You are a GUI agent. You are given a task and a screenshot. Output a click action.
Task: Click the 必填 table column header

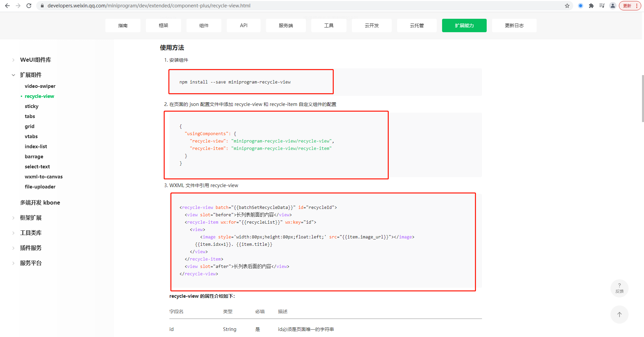click(x=260, y=312)
